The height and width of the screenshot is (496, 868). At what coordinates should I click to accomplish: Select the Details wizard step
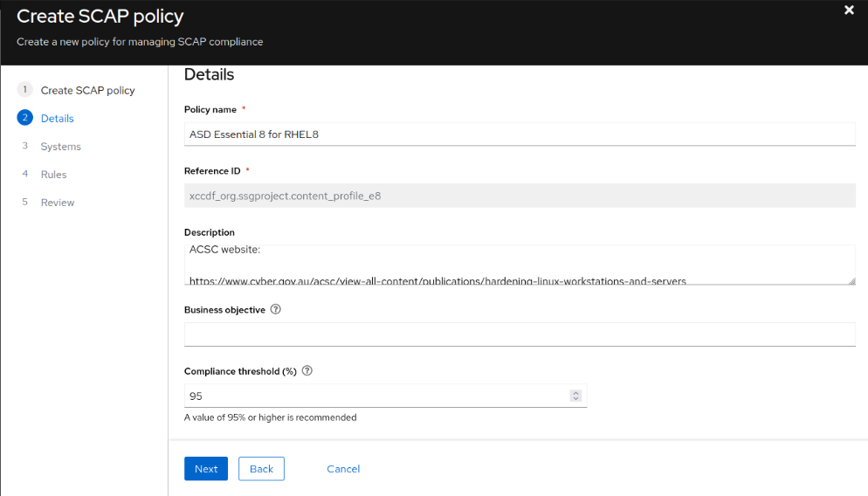coord(57,119)
